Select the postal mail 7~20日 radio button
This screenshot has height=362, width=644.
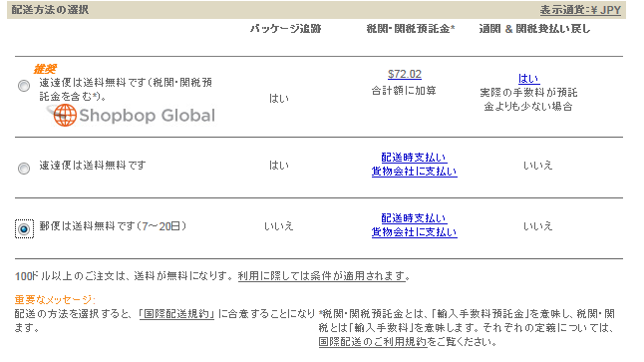point(24,229)
